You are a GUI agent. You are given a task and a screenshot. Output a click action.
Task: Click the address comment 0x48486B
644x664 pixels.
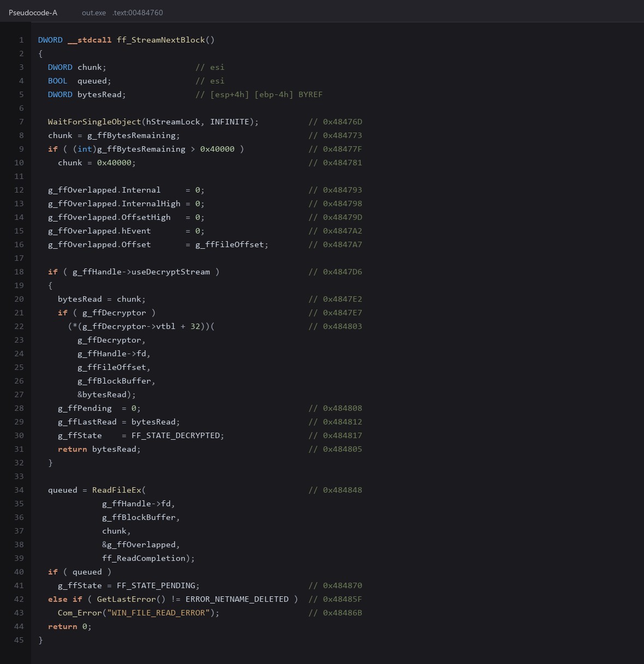[x=335, y=613]
